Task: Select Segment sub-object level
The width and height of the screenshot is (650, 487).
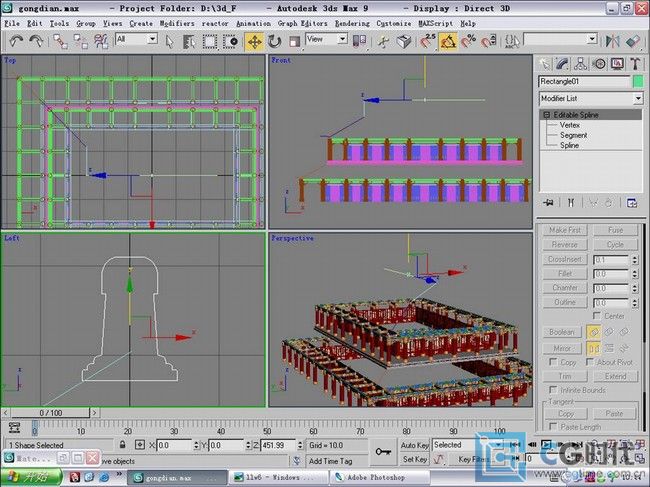Action: [x=573, y=135]
